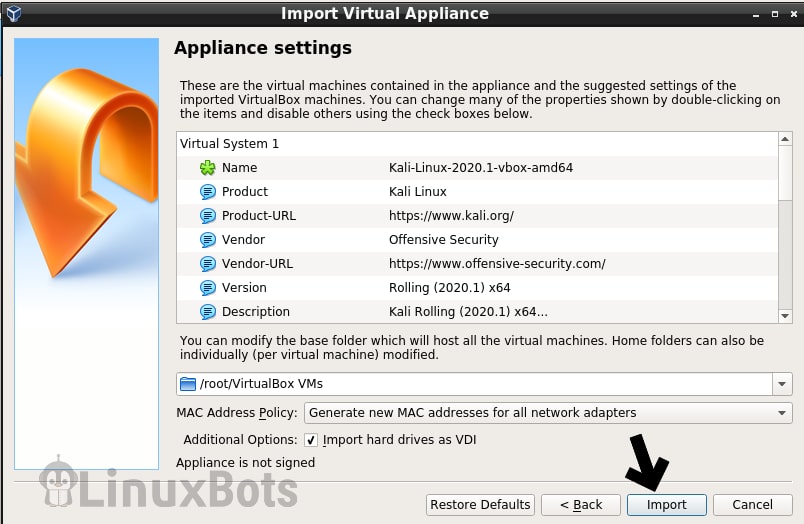Click the Name label in settings list
Viewport: 804px width, 524px height.
coord(239,168)
